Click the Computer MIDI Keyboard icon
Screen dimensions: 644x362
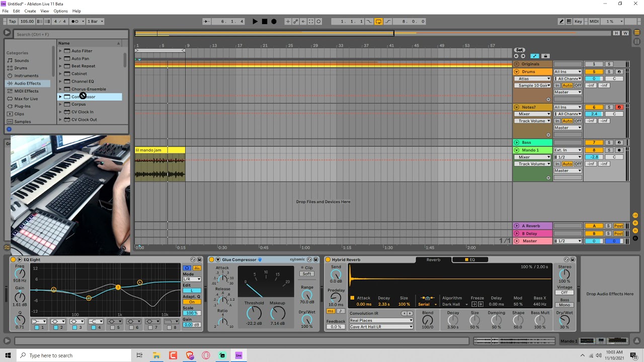[x=570, y=22]
